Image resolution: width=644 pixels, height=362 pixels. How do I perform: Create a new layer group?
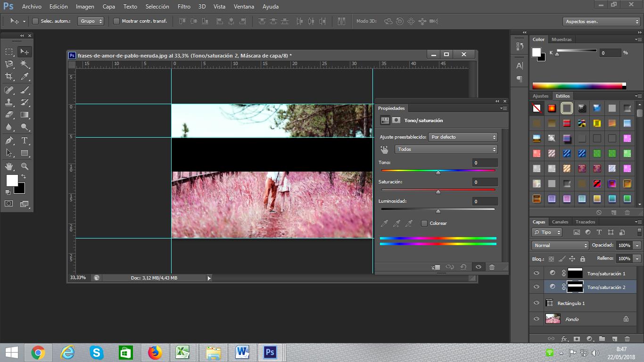(x=602, y=338)
